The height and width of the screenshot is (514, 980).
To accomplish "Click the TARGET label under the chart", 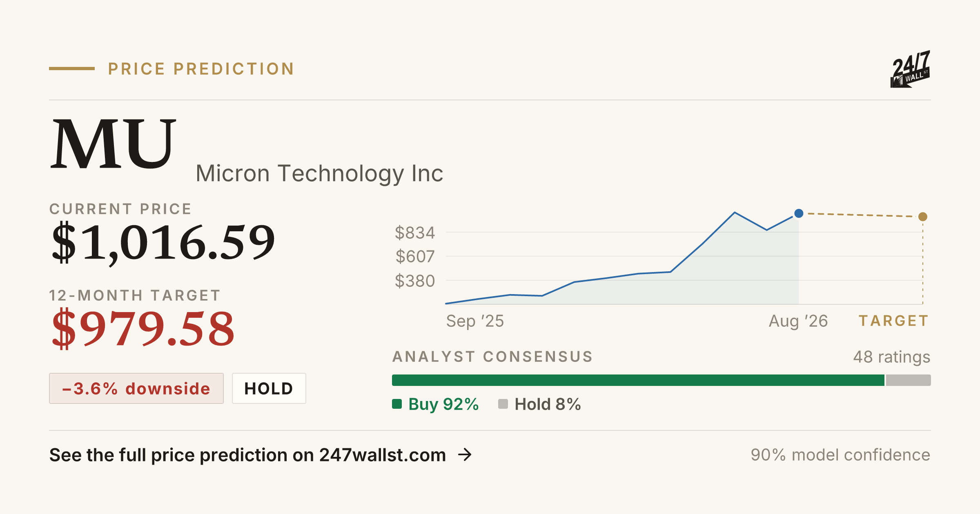I will pos(894,321).
